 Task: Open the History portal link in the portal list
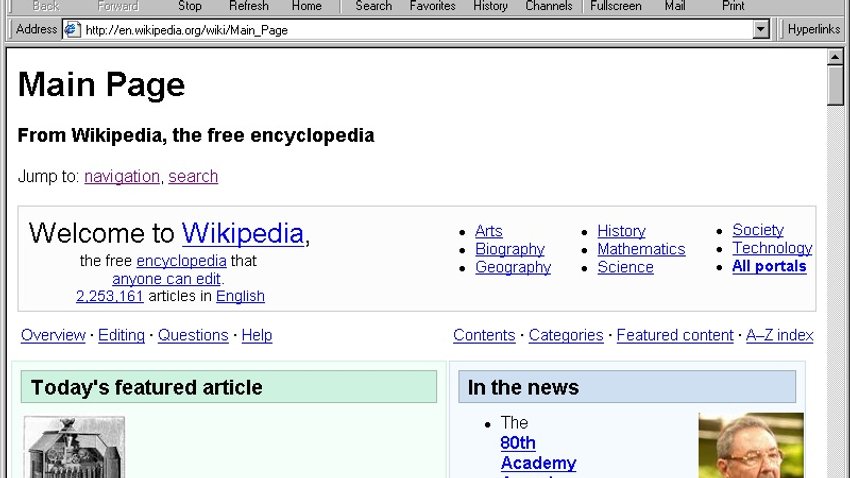click(x=621, y=231)
